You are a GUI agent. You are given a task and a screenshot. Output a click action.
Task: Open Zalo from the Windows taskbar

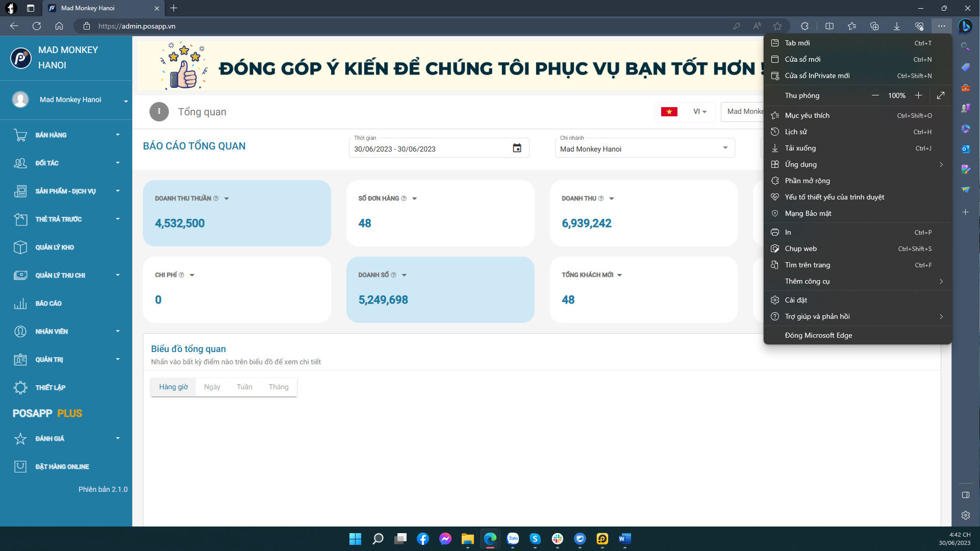click(x=513, y=539)
